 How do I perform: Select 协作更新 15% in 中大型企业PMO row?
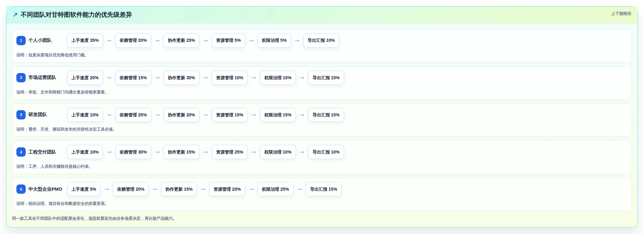coord(179,189)
